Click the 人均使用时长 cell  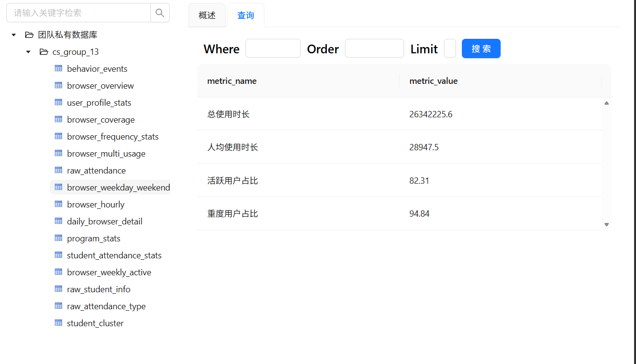pyautogui.click(x=298, y=147)
